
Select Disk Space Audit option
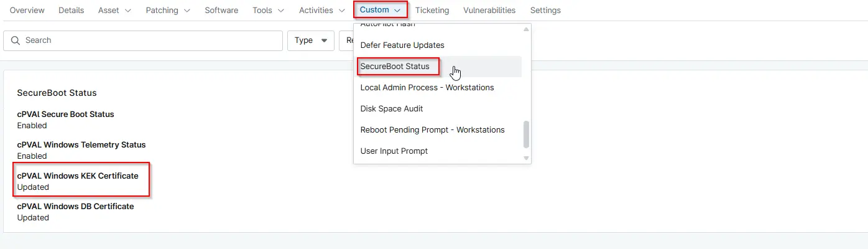[392, 109]
